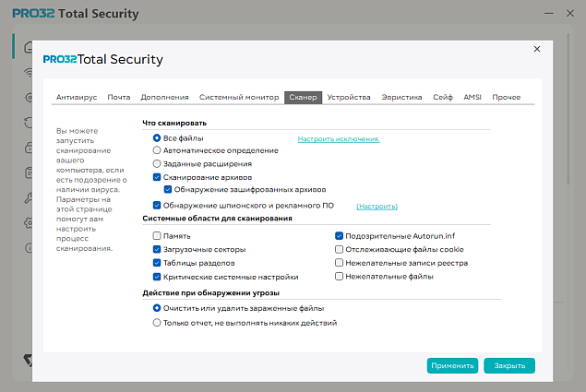The height and width of the screenshot is (392, 586).
Task: Uncheck Подозрительные Autorun.inf
Action: [x=339, y=236]
